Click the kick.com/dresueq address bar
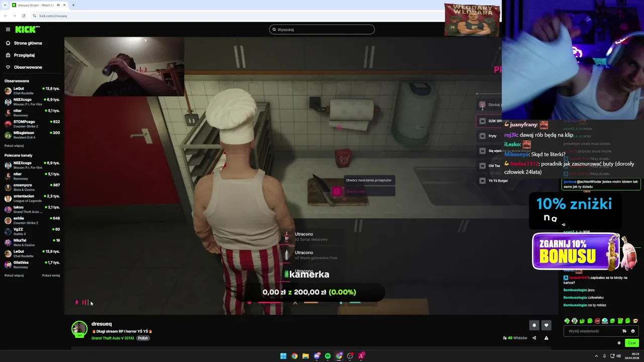 coord(53,16)
